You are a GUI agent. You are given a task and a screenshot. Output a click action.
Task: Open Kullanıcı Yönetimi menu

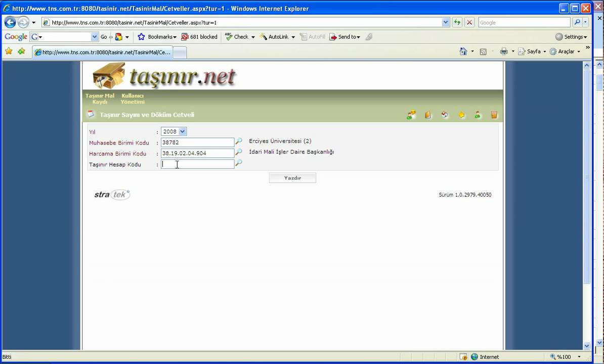(133, 99)
